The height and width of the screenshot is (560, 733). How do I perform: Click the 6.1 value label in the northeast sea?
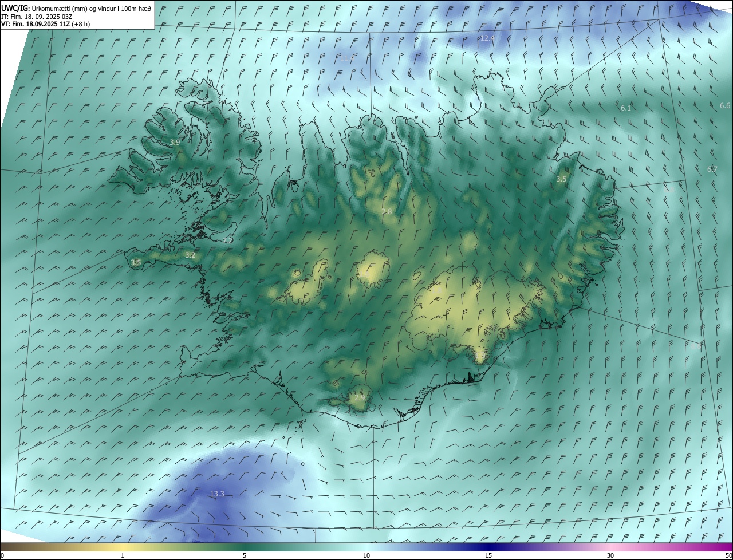point(626,108)
